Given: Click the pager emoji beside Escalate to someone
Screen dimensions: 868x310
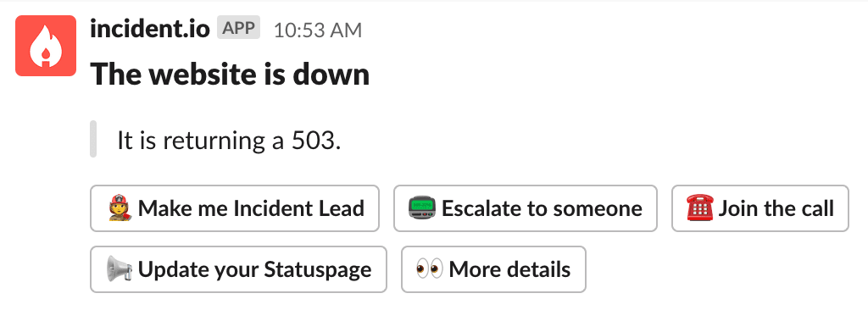Looking at the screenshot, I should pos(422,208).
